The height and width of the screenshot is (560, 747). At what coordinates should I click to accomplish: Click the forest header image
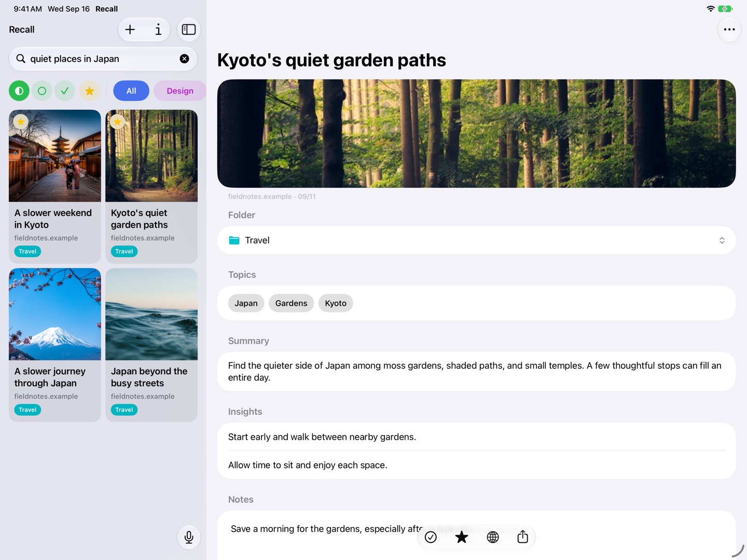[476, 133]
